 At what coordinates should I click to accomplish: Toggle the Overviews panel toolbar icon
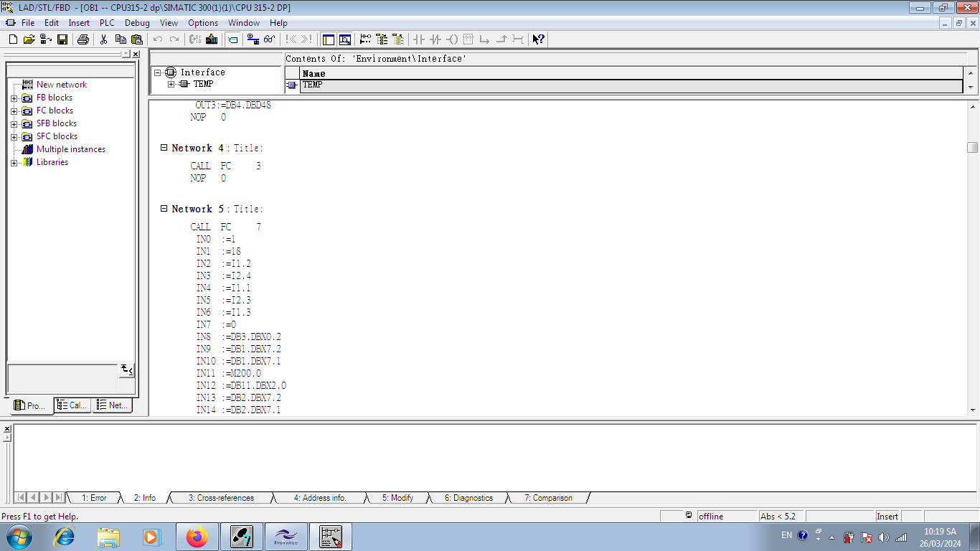click(x=329, y=39)
